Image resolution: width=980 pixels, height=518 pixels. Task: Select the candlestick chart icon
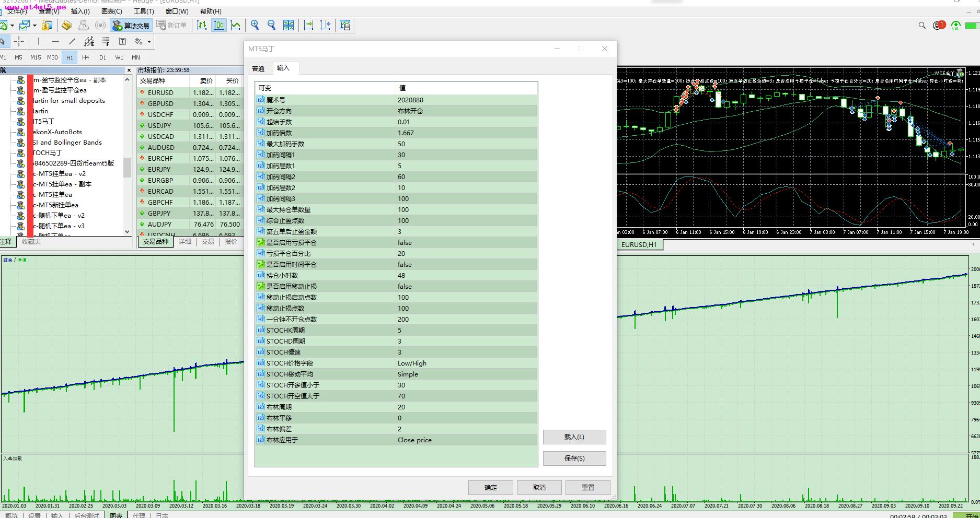click(x=219, y=25)
